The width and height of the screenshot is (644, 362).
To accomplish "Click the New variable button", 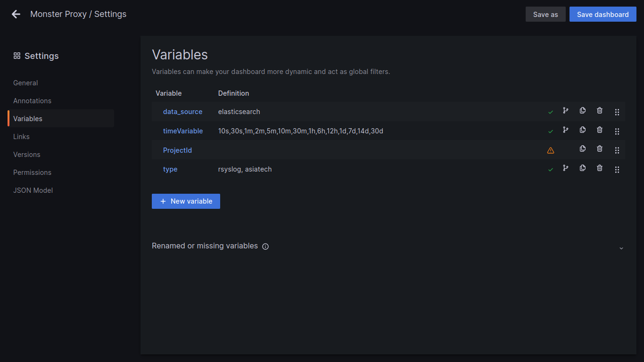I will [x=186, y=201].
